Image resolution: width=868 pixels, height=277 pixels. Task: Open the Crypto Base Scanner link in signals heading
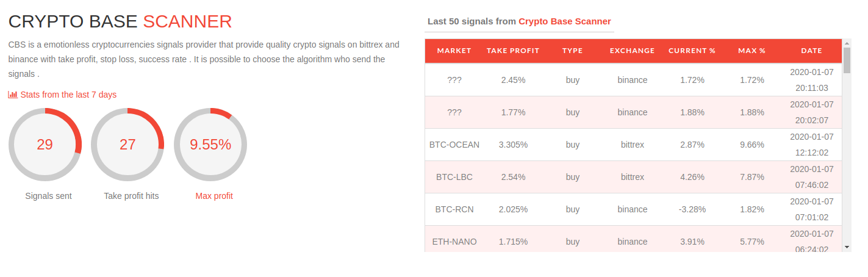pyautogui.click(x=565, y=21)
